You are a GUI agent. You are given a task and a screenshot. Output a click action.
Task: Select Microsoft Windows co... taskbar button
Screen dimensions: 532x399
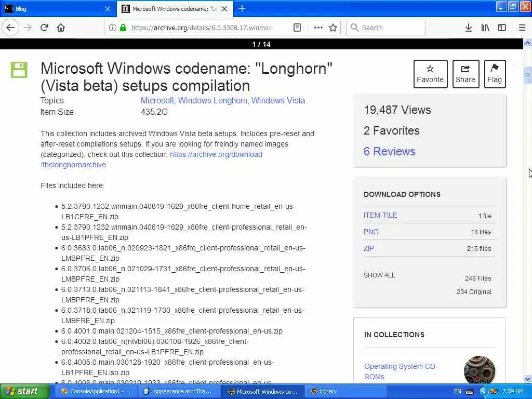262,391
